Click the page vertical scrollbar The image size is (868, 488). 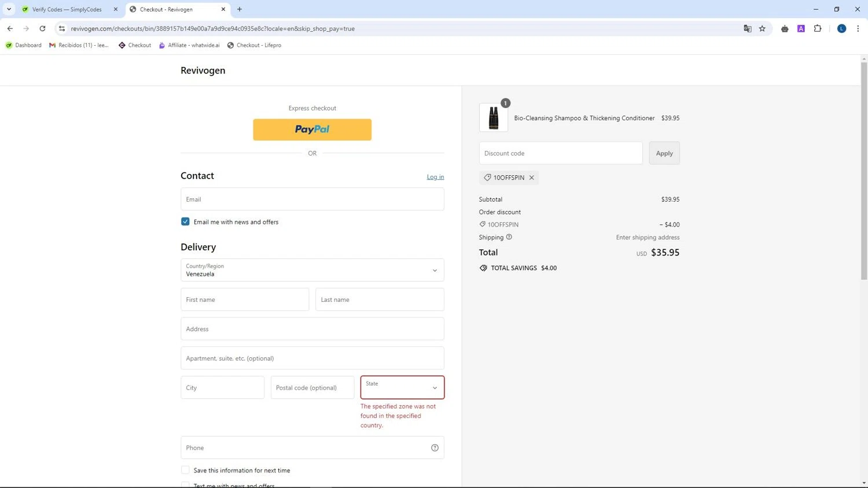click(x=864, y=173)
